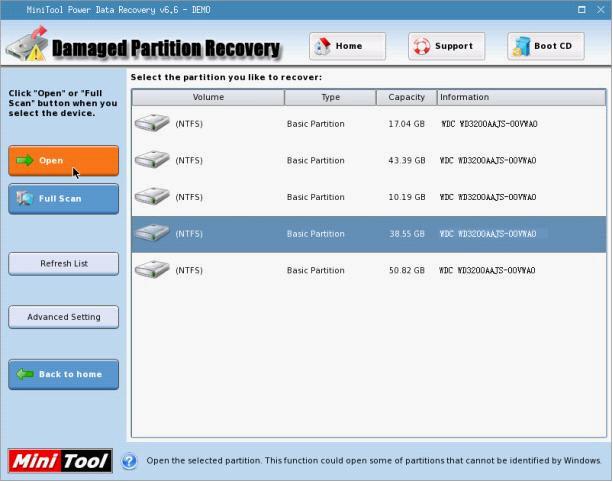
Task: Select the 38.55 GB capacity cell
Action: point(407,234)
